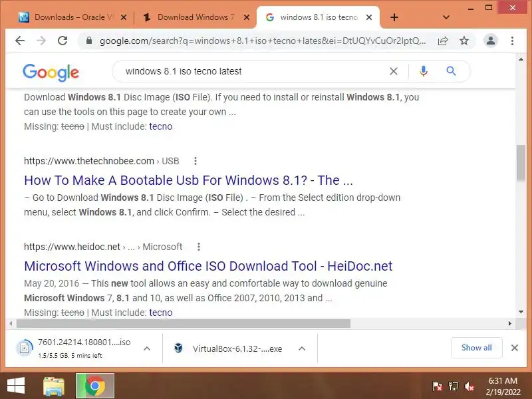Clear the Google search box text
The height and width of the screenshot is (399, 532).
coord(394,71)
